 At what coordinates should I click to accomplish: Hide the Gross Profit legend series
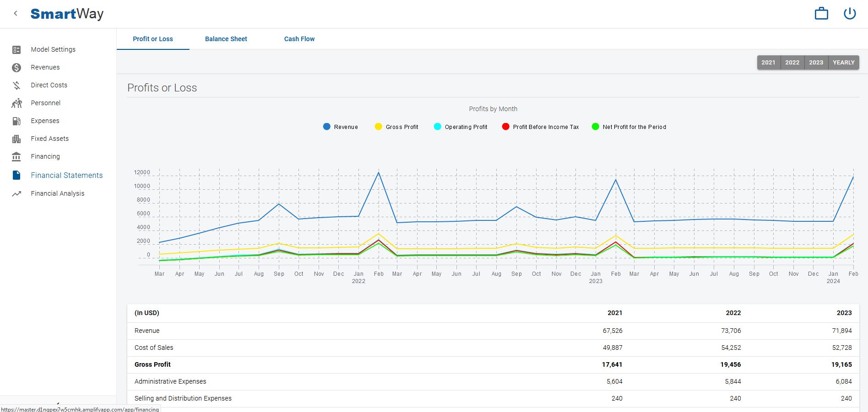coord(396,127)
